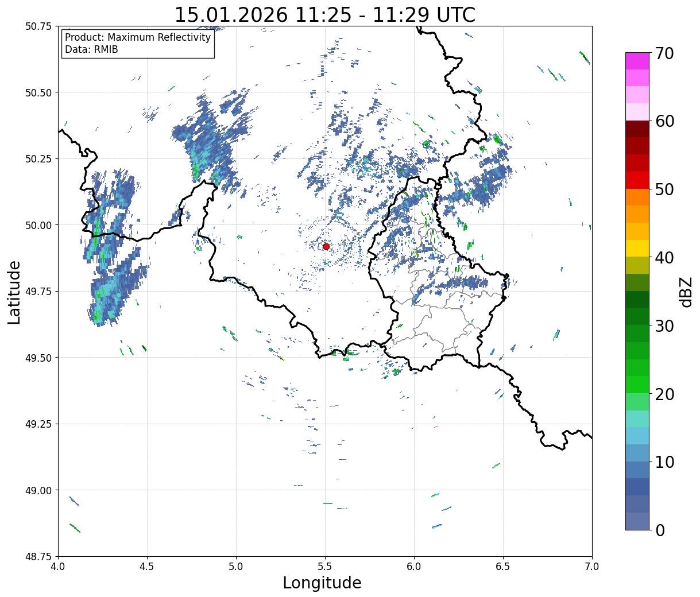
Task: Click the red radar location marker
Action: [326, 246]
